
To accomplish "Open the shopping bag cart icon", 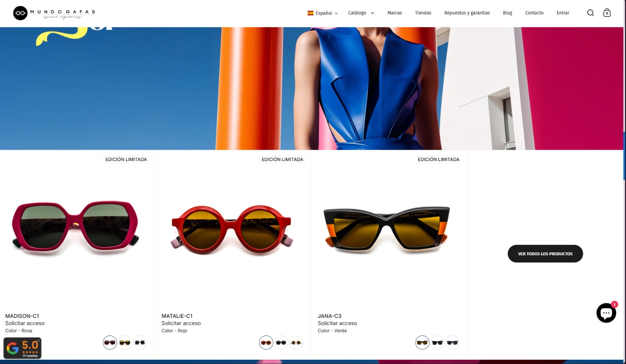I will (607, 13).
